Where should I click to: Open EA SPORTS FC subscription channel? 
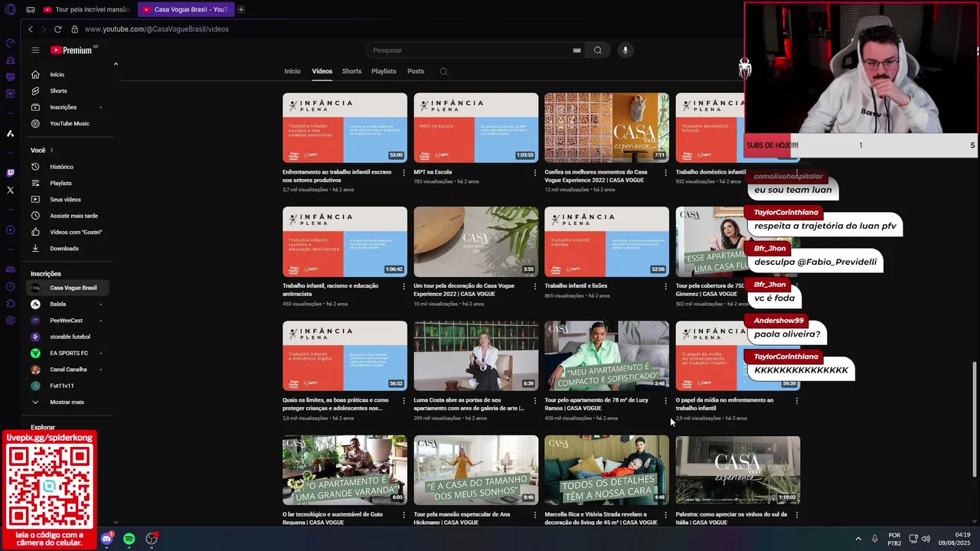click(x=69, y=353)
